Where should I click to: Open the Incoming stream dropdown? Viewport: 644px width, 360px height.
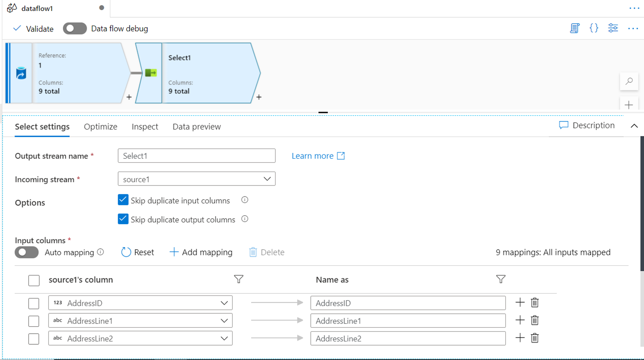tap(196, 179)
